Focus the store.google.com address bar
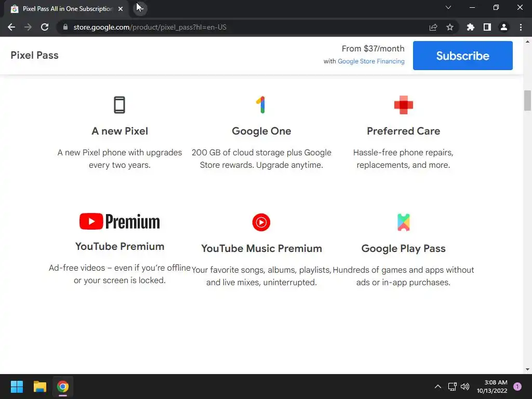 (242, 27)
